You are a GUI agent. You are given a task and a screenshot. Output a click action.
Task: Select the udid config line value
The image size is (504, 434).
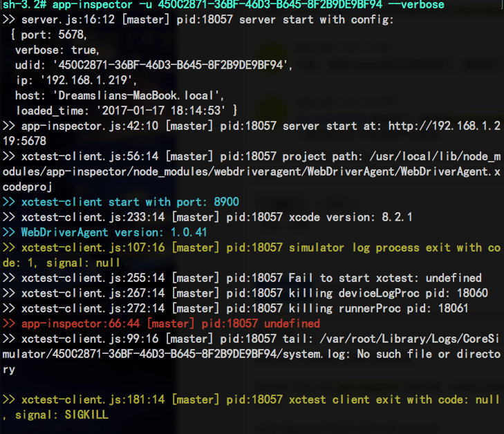coord(154,65)
